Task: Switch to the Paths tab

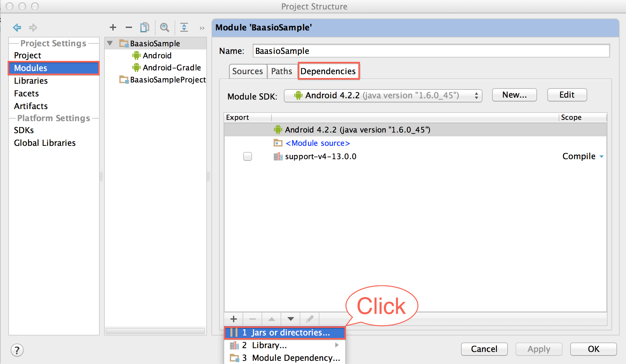Action: click(x=282, y=71)
